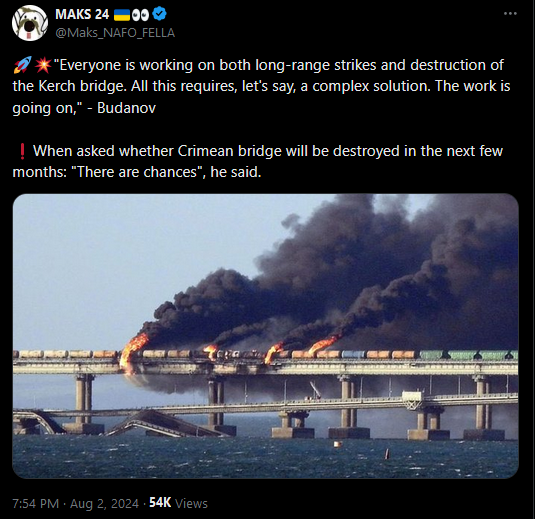This screenshot has height=519, width=535.
Task: Click the Ukrainian flag emoji in name
Action: [121, 14]
